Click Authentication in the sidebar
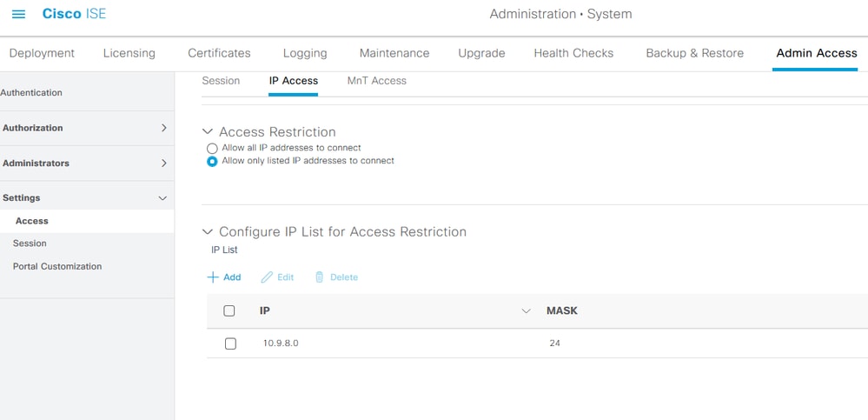The image size is (868, 420). pos(31,93)
